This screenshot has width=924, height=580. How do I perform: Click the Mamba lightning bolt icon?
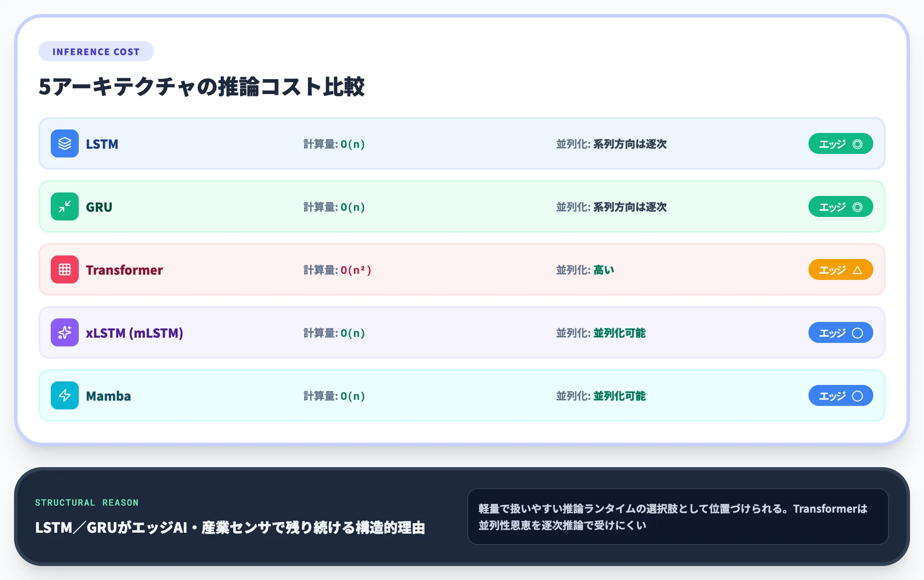point(65,395)
